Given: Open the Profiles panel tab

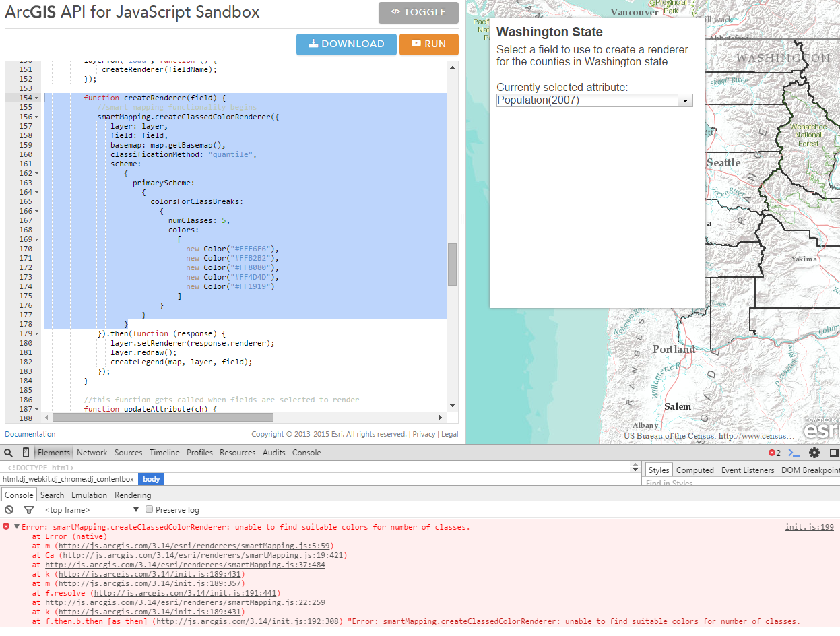Looking at the screenshot, I should (x=199, y=453).
